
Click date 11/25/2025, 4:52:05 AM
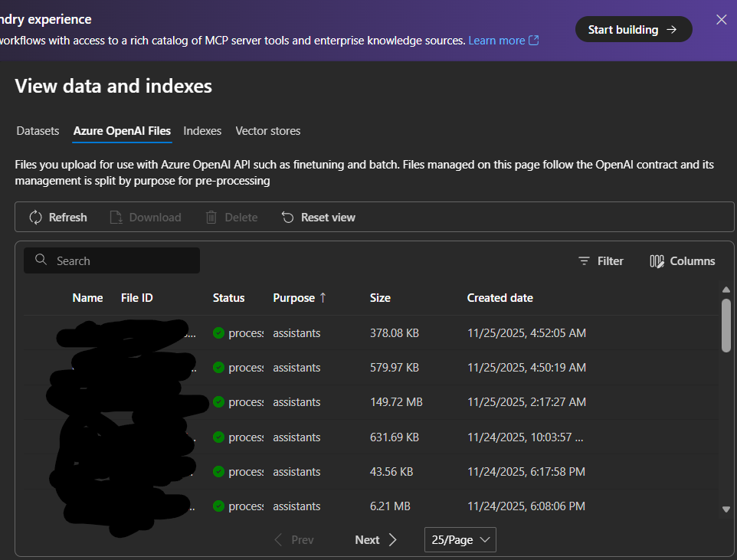[x=526, y=333]
